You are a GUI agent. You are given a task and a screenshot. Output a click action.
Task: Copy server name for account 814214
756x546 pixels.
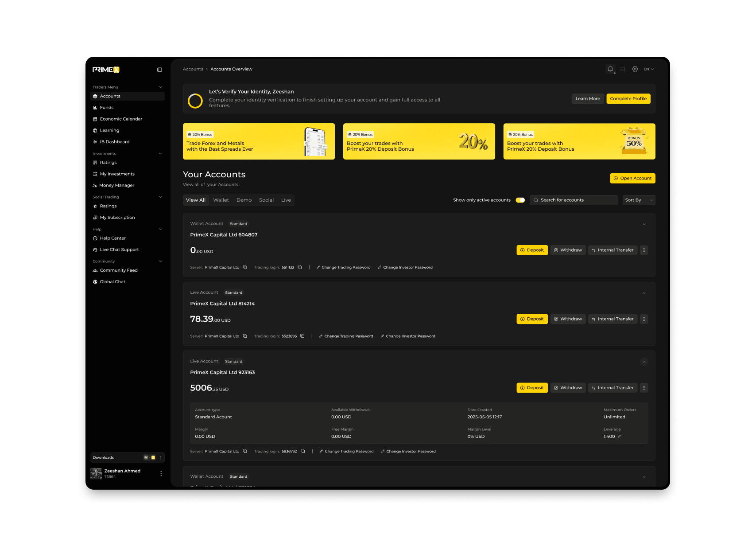[245, 336]
